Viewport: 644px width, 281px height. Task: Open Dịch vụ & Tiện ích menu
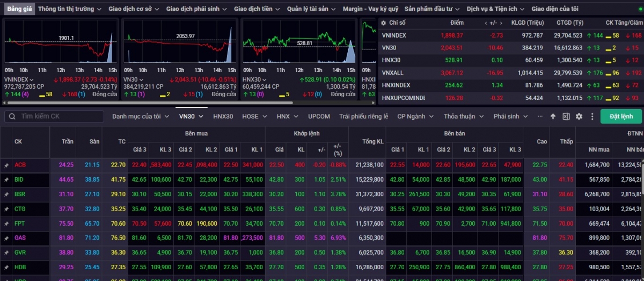tap(496, 9)
